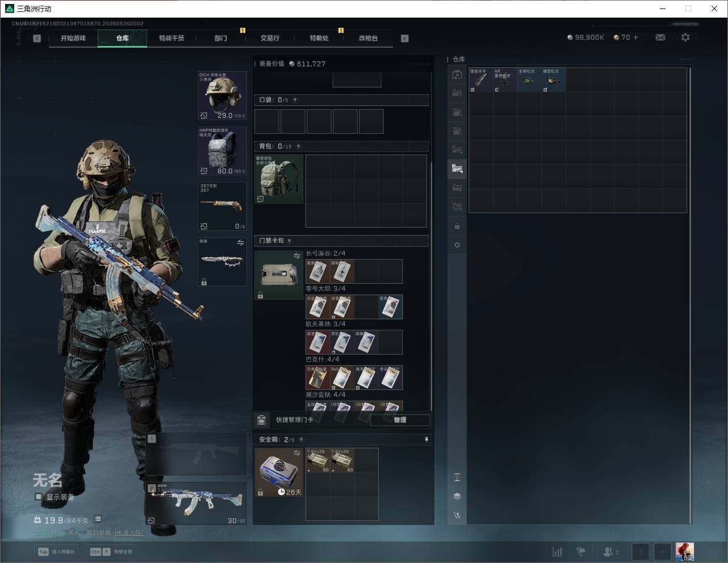Click the 申请入队 link

point(129,533)
